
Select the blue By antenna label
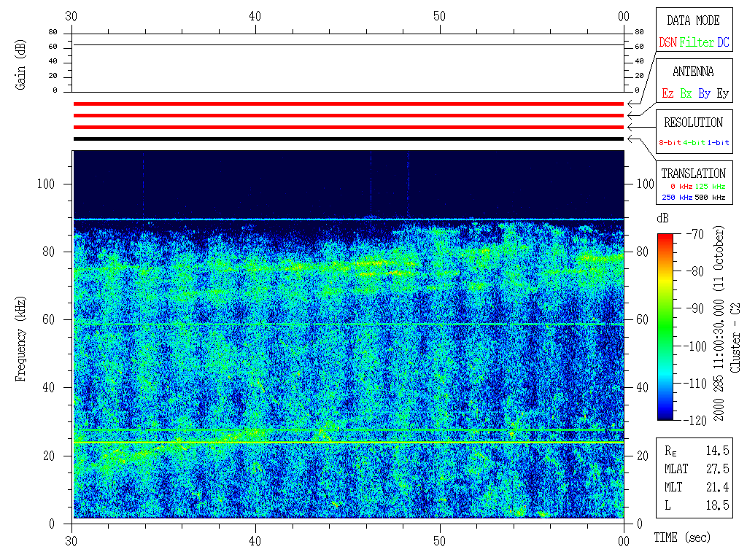pos(704,94)
